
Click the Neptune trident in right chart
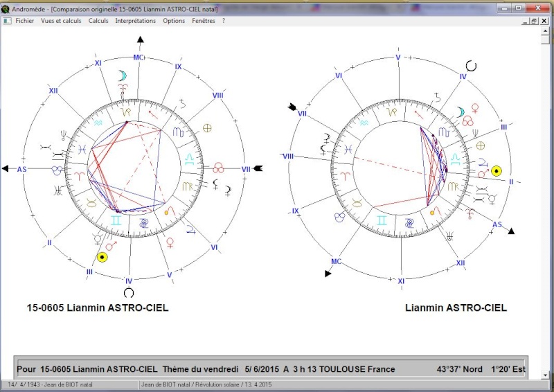click(476, 134)
